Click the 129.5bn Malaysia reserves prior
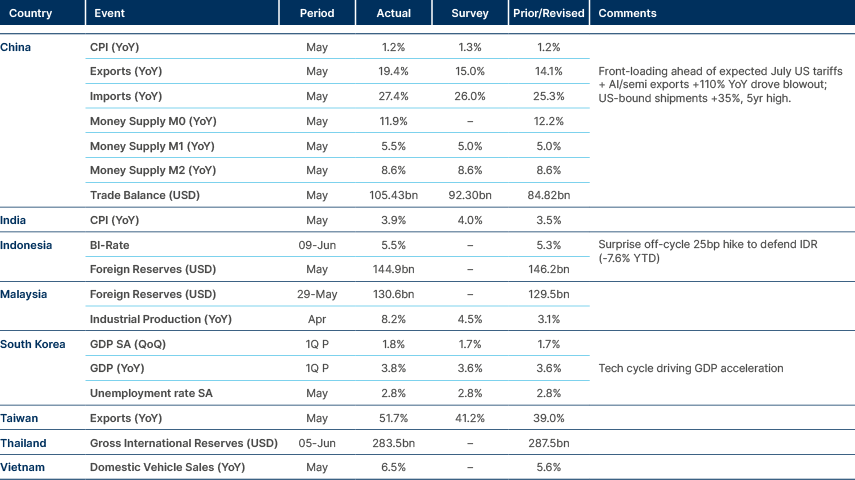The width and height of the screenshot is (855, 480). (x=549, y=294)
